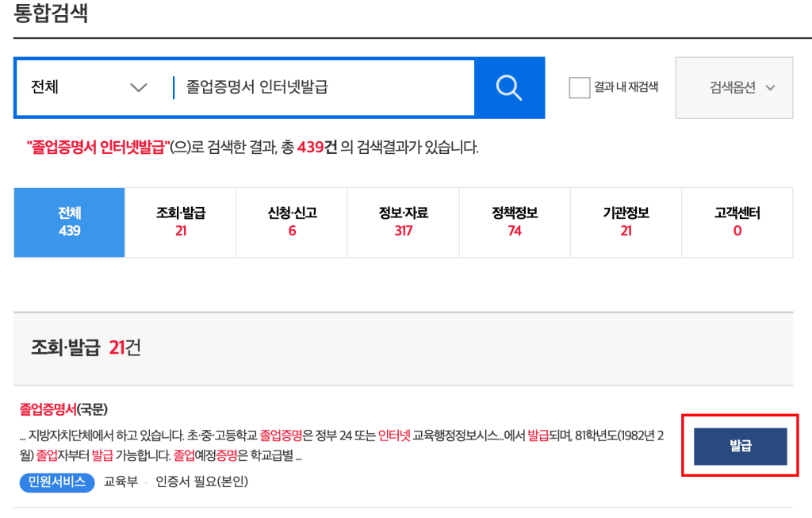Viewport: 812px width, 518px height.
Task: Click the 인증서 필요(본인) text
Action: tap(202, 482)
